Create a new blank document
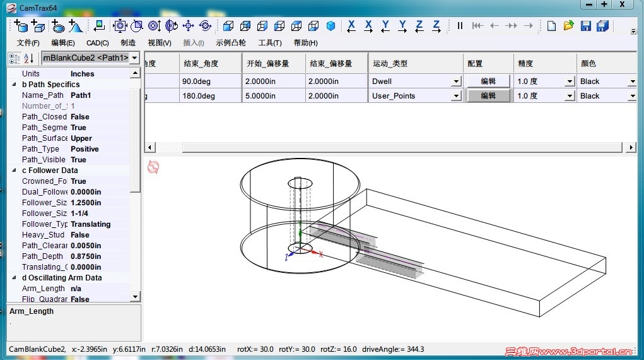 551,26
